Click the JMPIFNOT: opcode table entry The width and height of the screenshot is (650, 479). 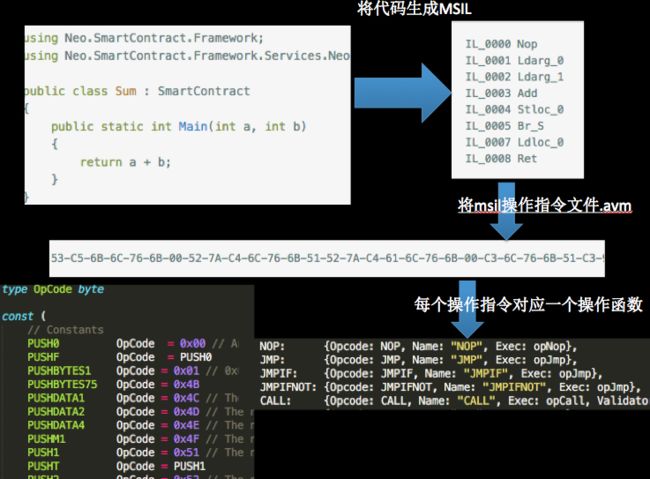pyautogui.click(x=450, y=388)
